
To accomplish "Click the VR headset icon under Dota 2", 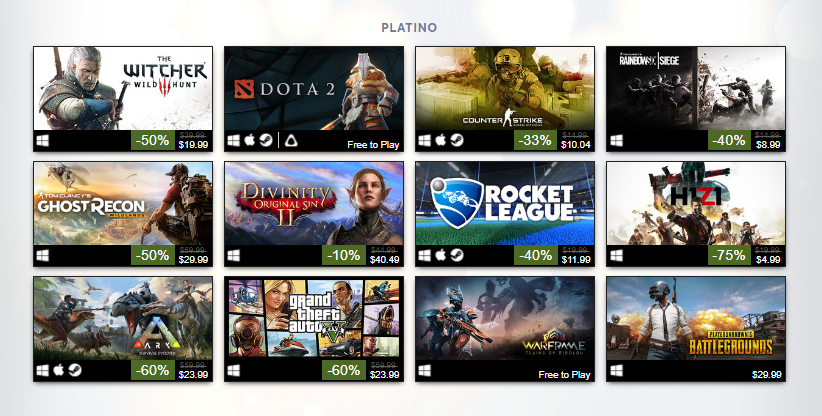I will 291,140.
